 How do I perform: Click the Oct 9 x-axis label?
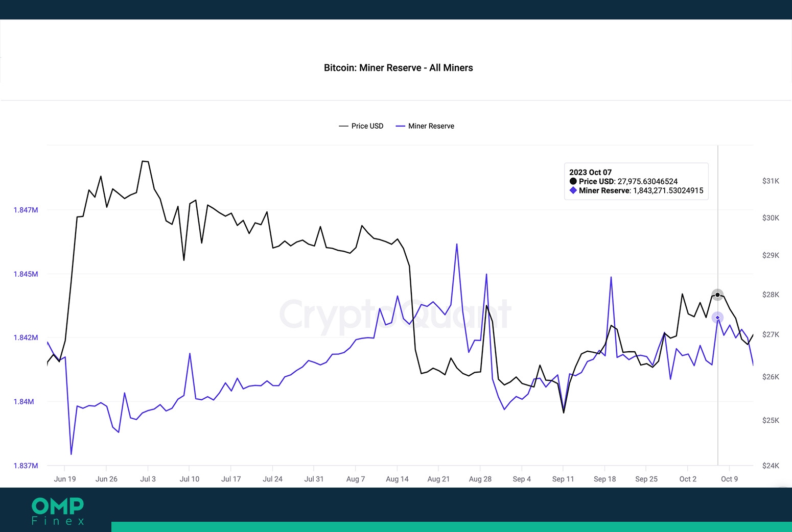pyautogui.click(x=730, y=479)
